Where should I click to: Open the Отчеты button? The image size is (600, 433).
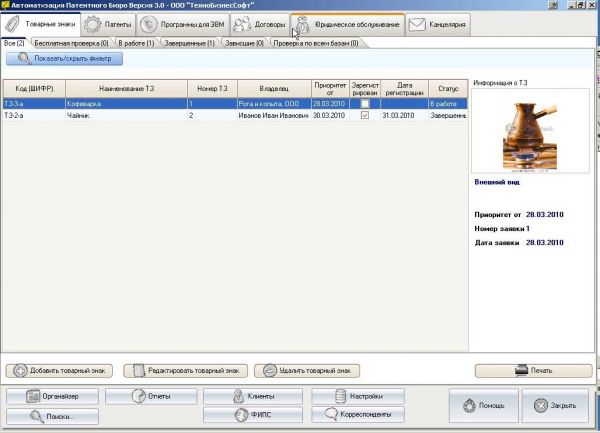151,396
